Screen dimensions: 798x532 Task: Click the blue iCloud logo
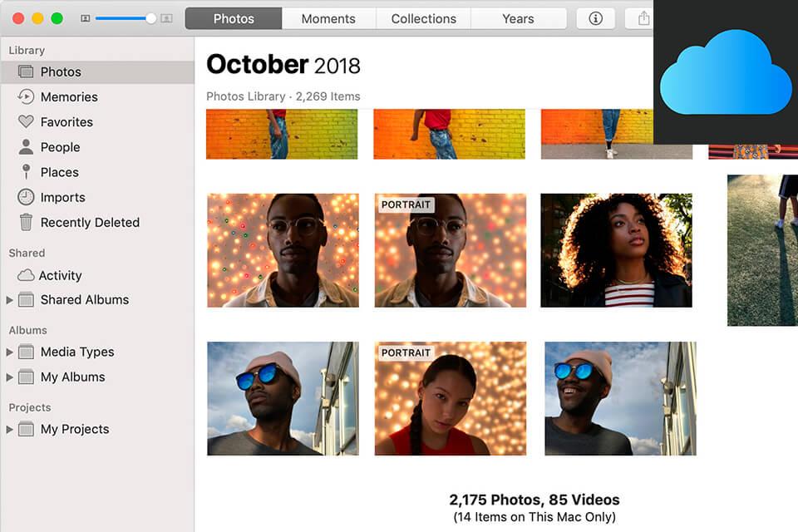pyautogui.click(x=726, y=71)
